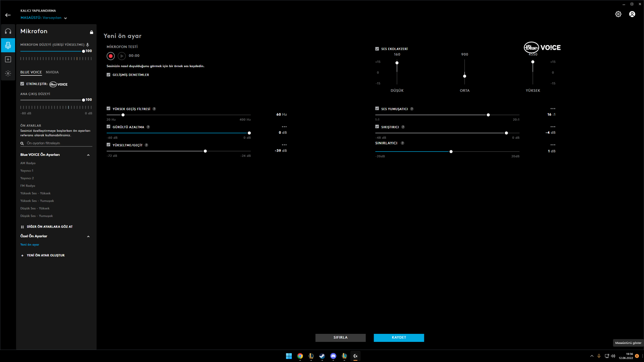Switch to the NVIDIA tab
The width and height of the screenshot is (644, 362).
[x=52, y=72]
